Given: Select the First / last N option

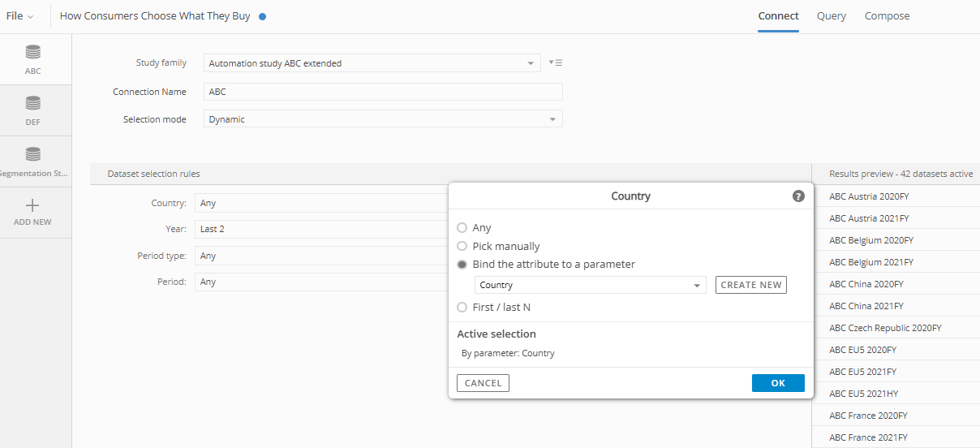Looking at the screenshot, I should tap(462, 308).
